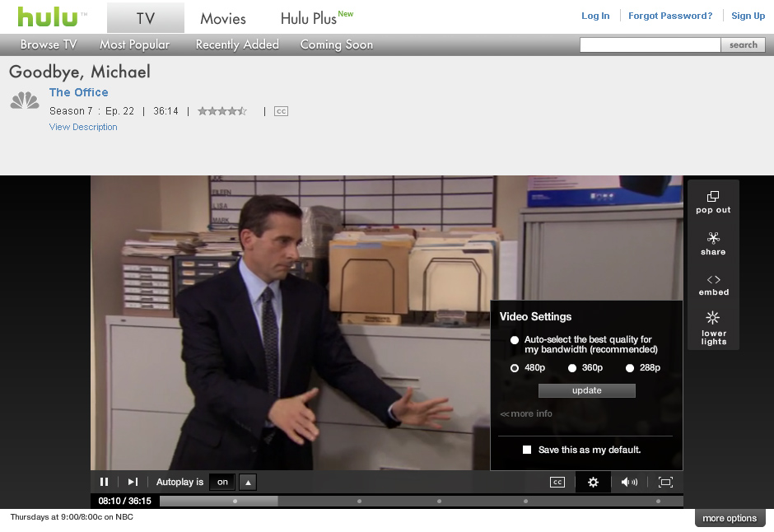Toggle closed captions in player bar

point(557,482)
